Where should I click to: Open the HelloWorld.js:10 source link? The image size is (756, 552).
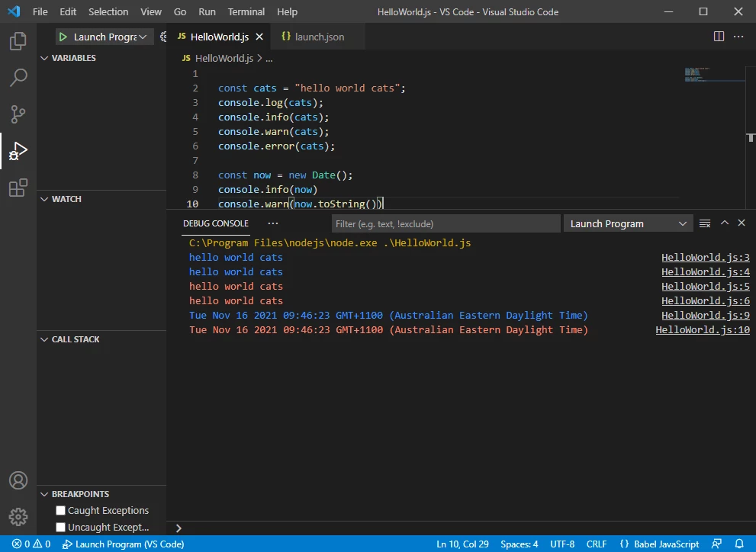point(703,329)
